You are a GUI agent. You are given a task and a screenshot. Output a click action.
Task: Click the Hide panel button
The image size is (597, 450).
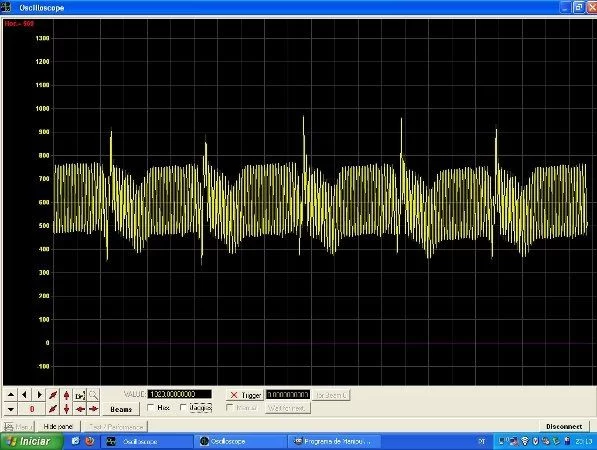[58, 427]
